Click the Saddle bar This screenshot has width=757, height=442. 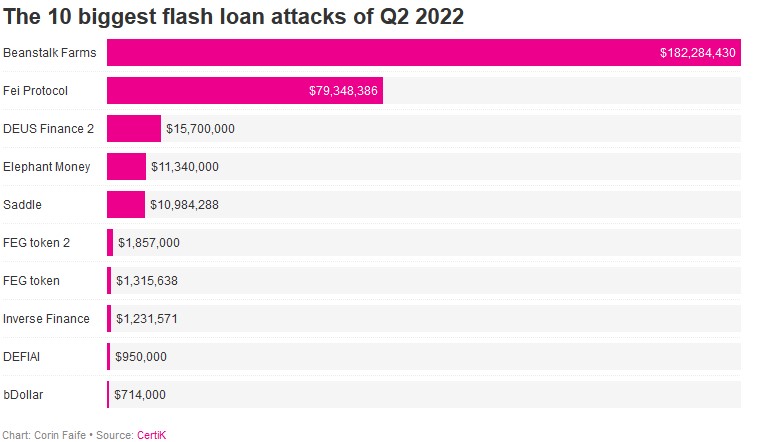coord(126,205)
